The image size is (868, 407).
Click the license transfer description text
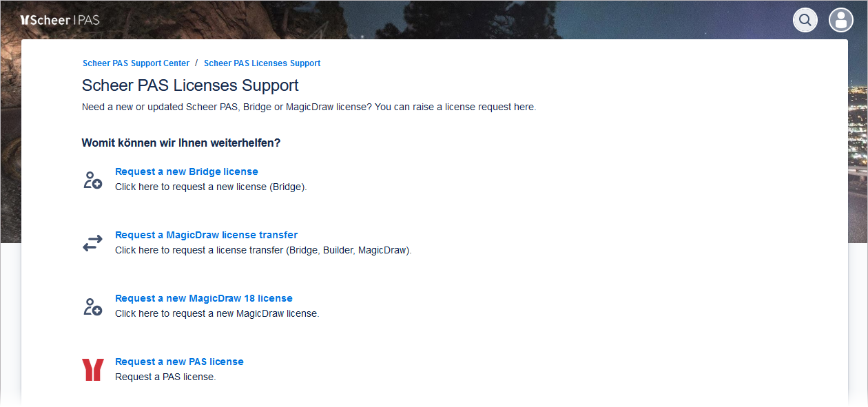tap(263, 250)
